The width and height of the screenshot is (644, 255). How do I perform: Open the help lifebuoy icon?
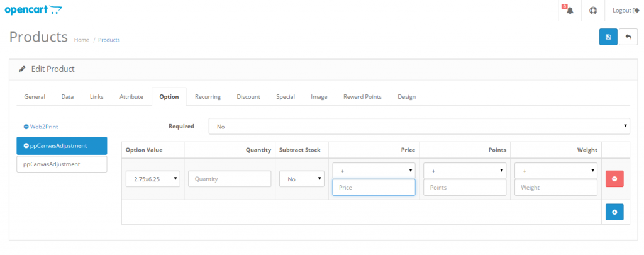pyautogui.click(x=593, y=11)
